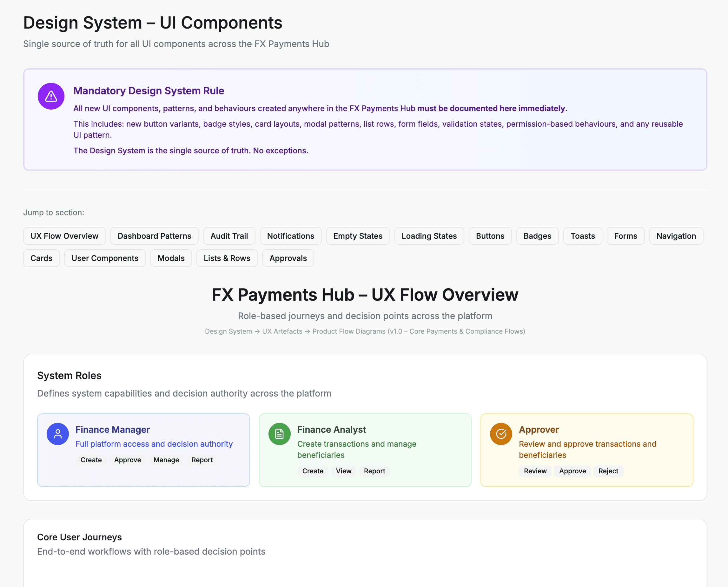Click the Approver checkmark circle icon
The height and width of the screenshot is (587, 728).
[x=501, y=434]
